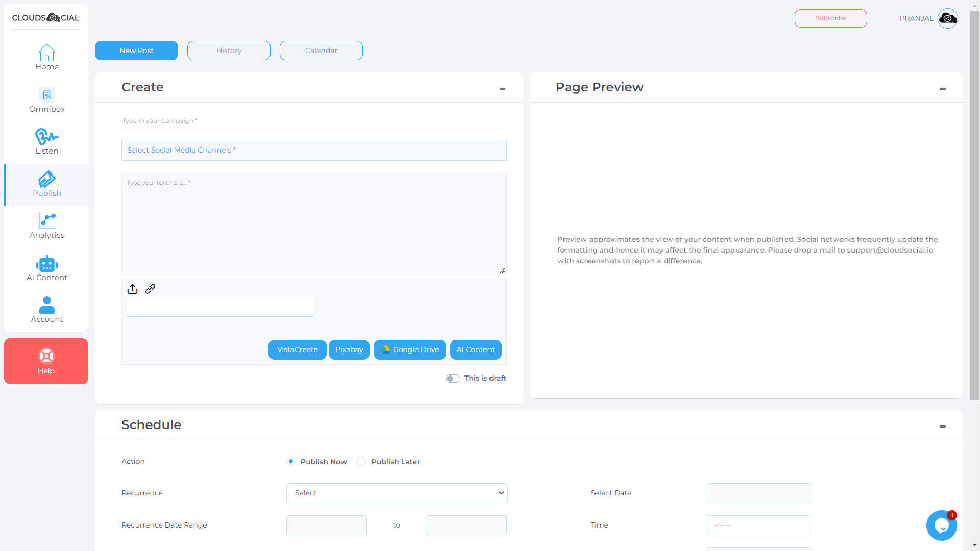Collapse the Schedule section
Image resolution: width=980 pixels, height=551 pixels.
tap(942, 426)
